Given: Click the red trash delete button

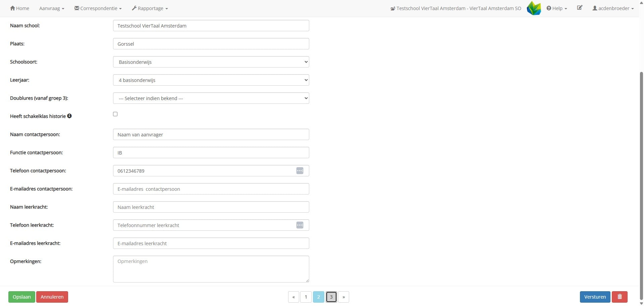Looking at the screenshot, I should (x=620, y=297).
